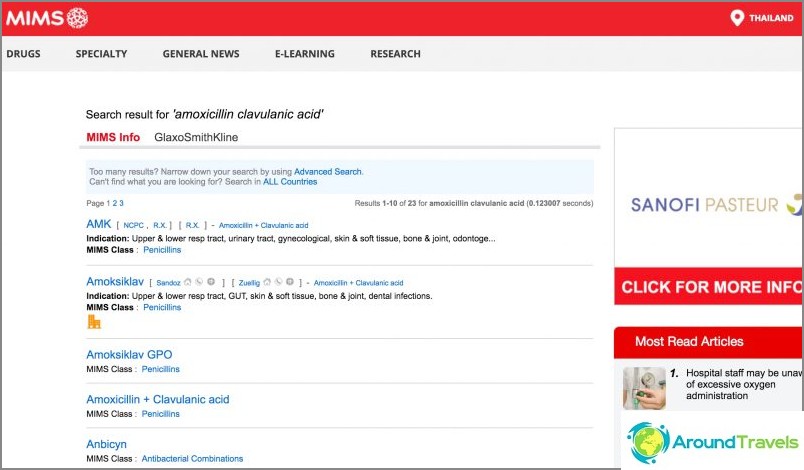Image resolution: width=804 pixels, height=470 pixels.
Task: Click the Thailand location pin icon
Action: coord(737,18)
